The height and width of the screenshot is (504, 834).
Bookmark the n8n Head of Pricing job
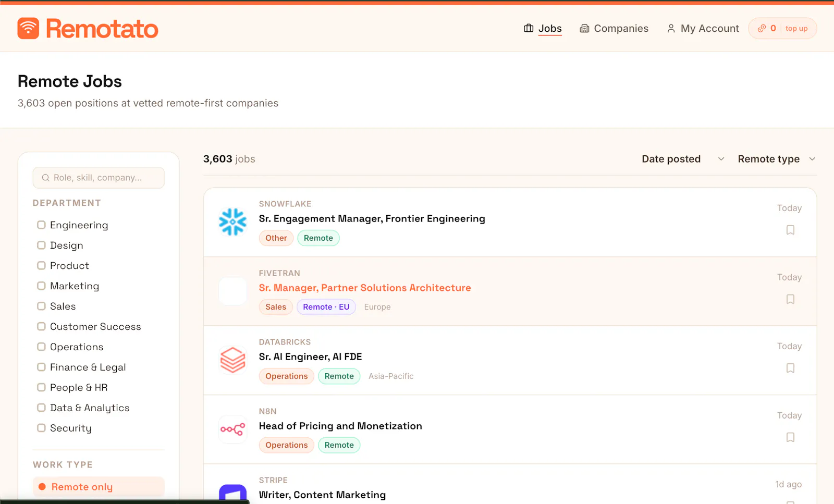pos(790,437)
